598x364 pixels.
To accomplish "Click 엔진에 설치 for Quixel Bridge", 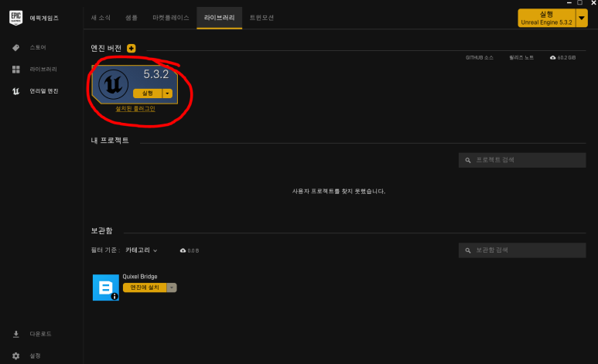I will point(145,287).
